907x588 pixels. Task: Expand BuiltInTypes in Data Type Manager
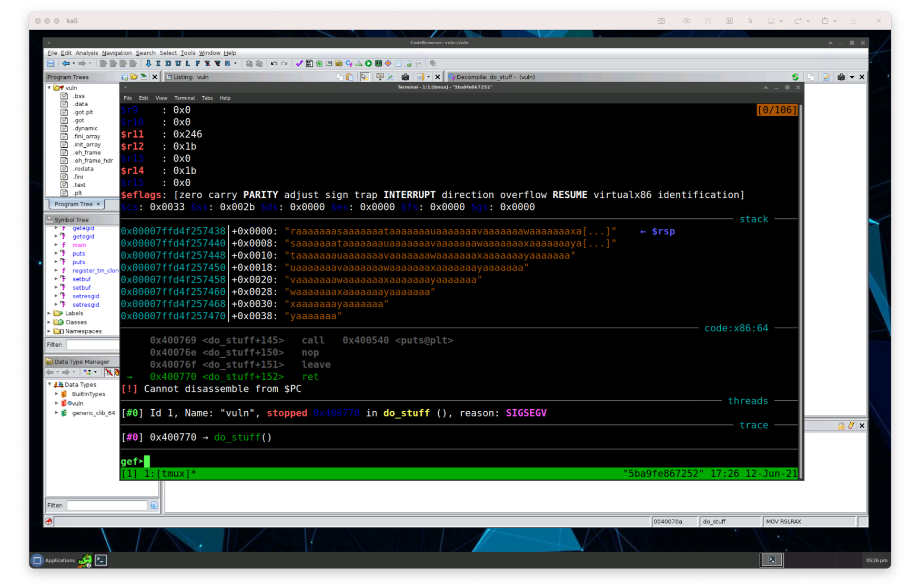coord(57,393)
